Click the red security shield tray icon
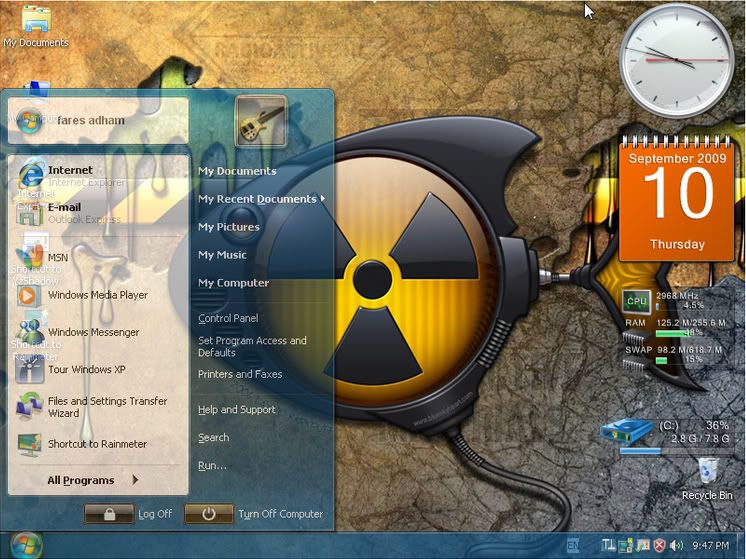This screenshot has height=559, width=746. pyautogui.click(x=659, y=546)
